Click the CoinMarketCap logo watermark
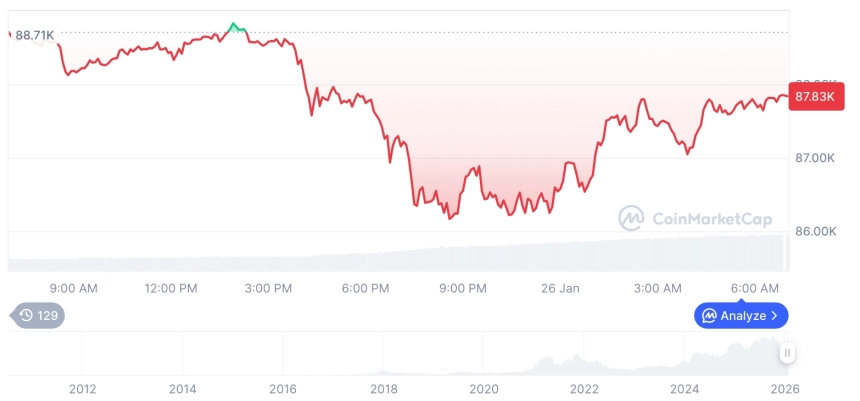 tap(631, 218)
